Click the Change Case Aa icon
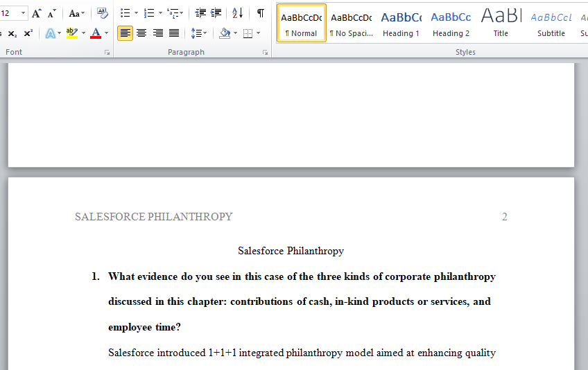The height and width of the screenshot is (370, 588). 74,14
